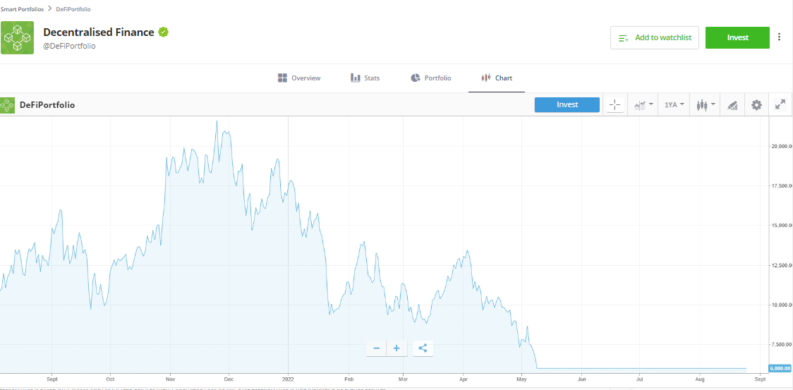Click the 2022 date axis label
The image size is (793, 390).
pyautogui.click(x=288, y=378)
